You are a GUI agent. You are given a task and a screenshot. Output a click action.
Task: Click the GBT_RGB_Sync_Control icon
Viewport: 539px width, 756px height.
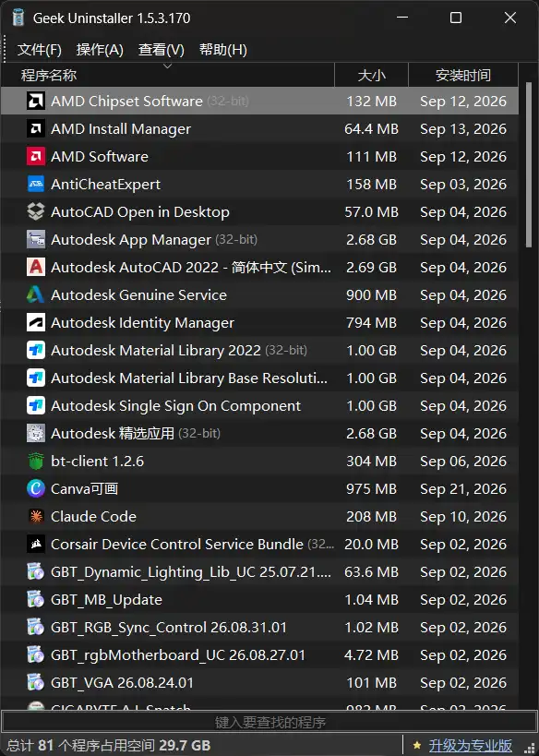[x=36, y=628]
